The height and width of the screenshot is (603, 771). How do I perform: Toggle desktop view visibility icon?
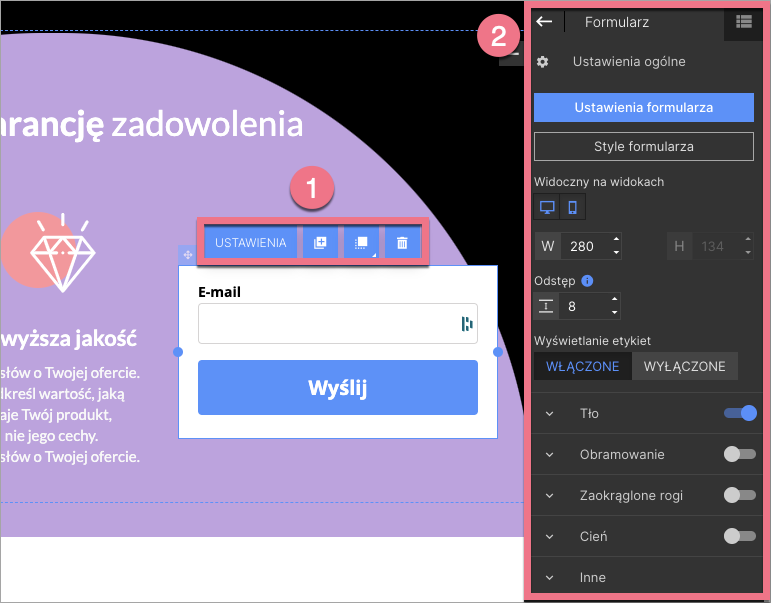547,208
